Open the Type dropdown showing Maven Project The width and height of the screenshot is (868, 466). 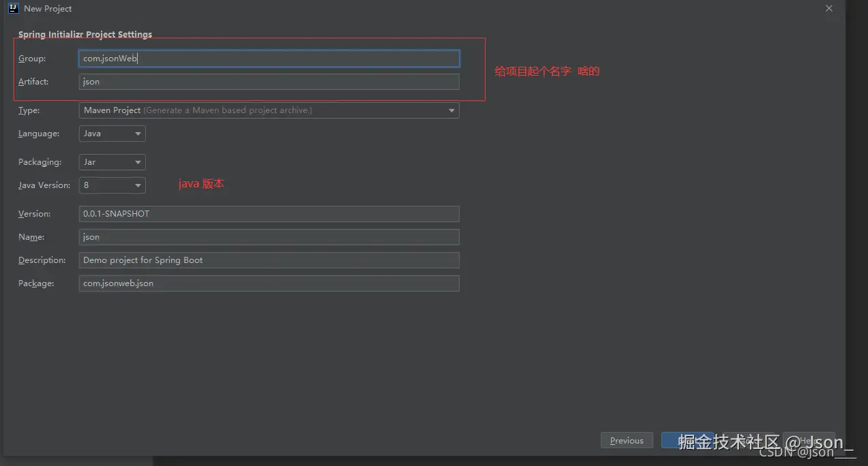tap(269, 110)
